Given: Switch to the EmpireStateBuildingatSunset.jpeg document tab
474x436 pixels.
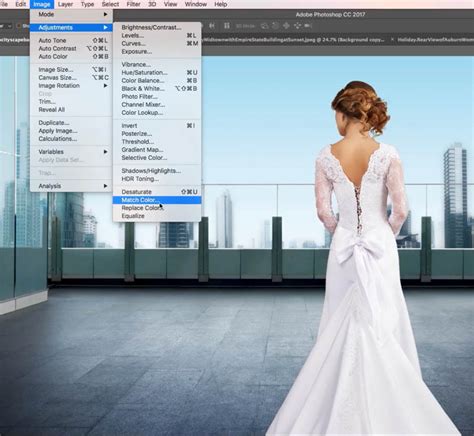Looking at the screenshot, I should click(293, 40).
